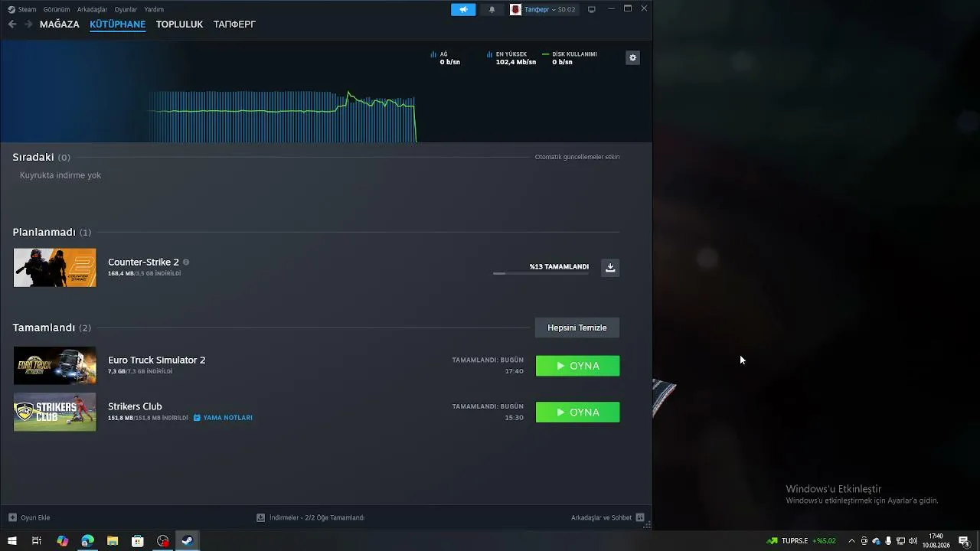The image size is (980, 551).
Task: Select the KÜTÜPHANE tab
Action: coord(118,24)
